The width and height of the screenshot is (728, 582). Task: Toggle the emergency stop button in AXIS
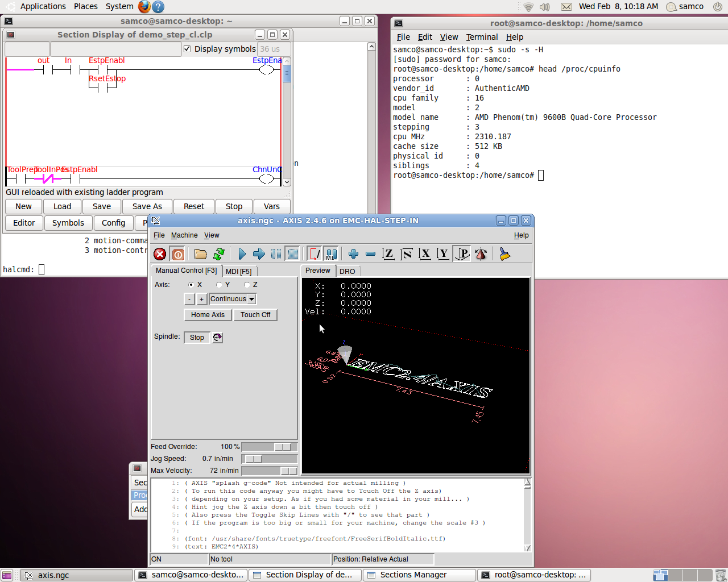click(160, 254)
